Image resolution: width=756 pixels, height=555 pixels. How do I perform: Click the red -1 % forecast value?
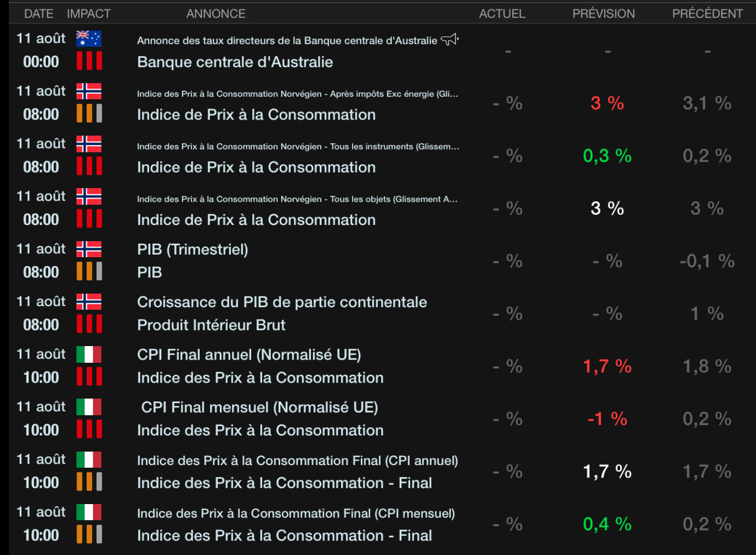tap(607, 419)
